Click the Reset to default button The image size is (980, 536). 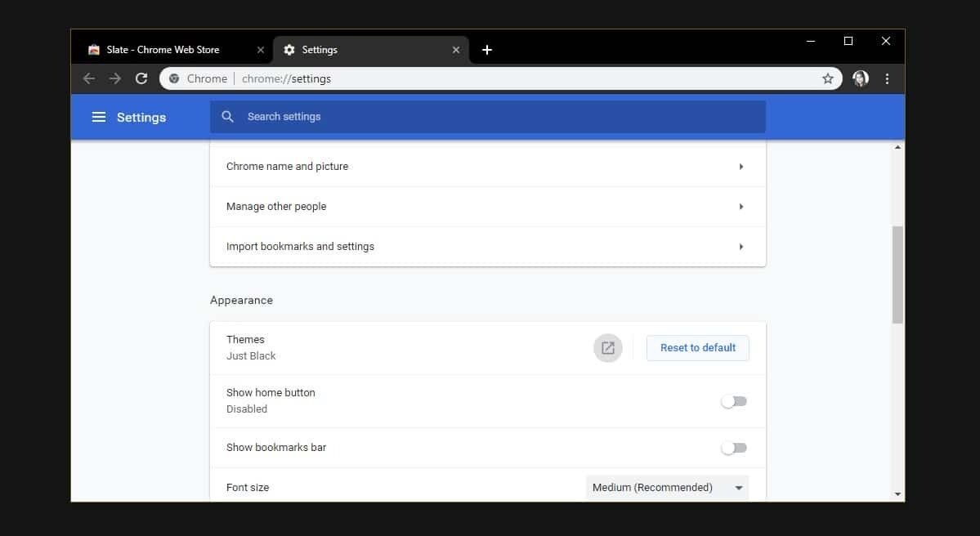tap(697, 348)
